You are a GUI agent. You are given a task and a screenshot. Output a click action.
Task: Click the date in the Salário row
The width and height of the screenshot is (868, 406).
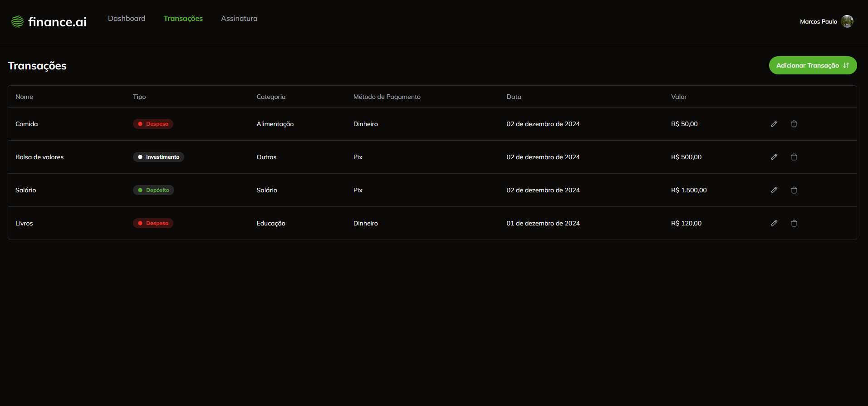543,190
